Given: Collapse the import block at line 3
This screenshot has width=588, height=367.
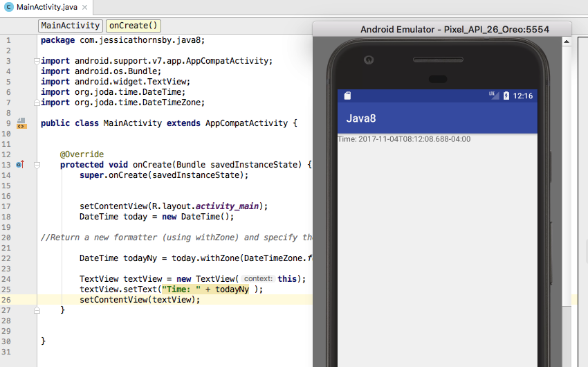Looking at the screenshot, I should click(37, 61).
